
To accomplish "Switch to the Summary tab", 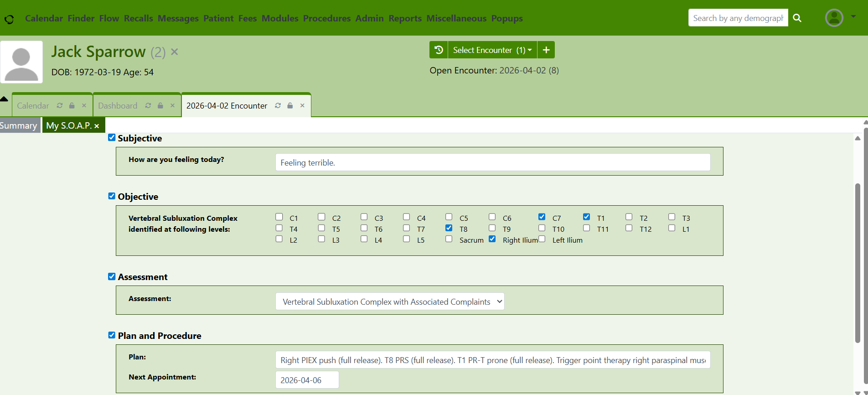I will point(19,125).
